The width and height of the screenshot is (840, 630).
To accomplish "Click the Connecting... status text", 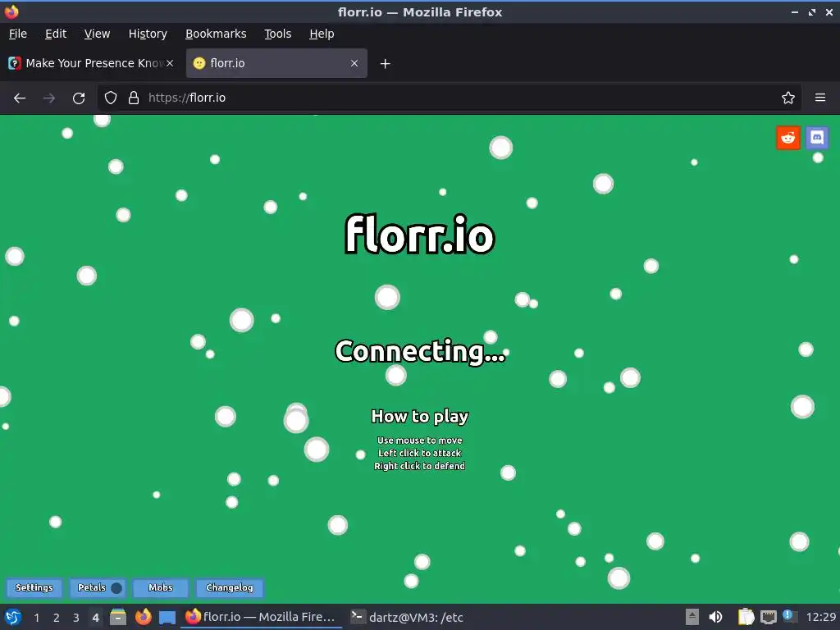I will (420, 351).
